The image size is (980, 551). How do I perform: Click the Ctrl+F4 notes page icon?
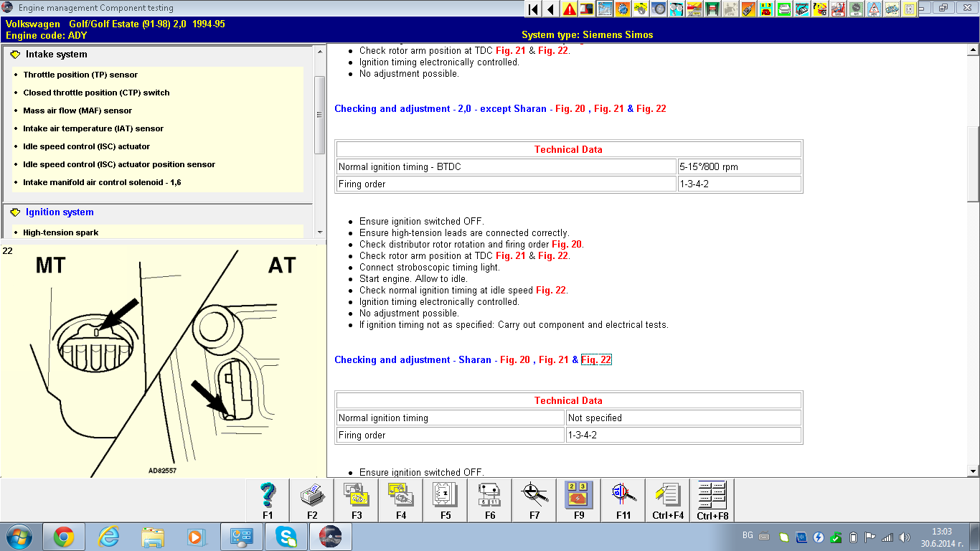668,500
